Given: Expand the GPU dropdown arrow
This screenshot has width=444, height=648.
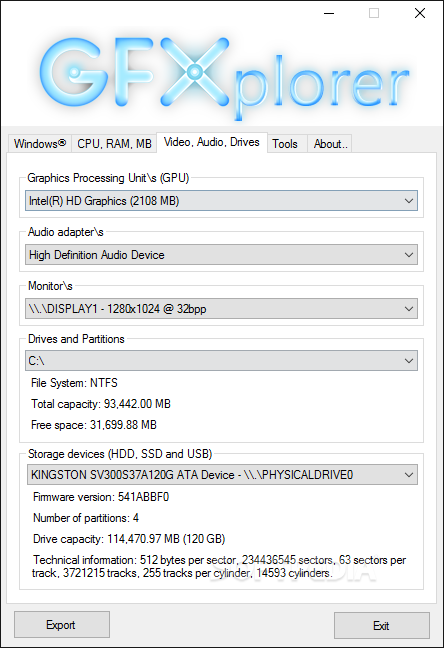Looking at the screenshot, I should tap(409, 201).
